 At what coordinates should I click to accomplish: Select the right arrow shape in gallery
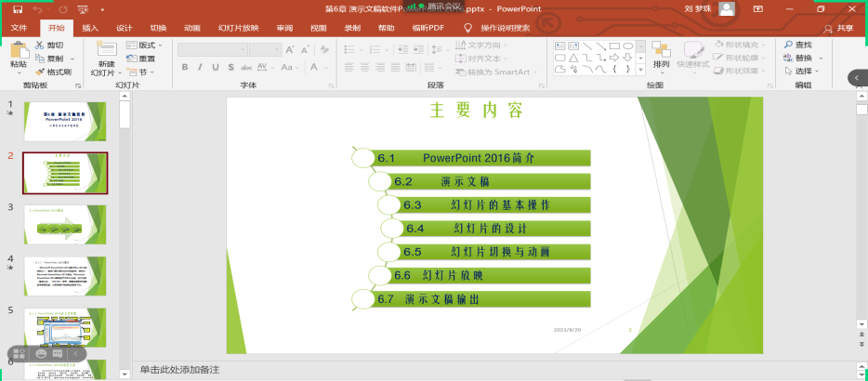[614, 58]
